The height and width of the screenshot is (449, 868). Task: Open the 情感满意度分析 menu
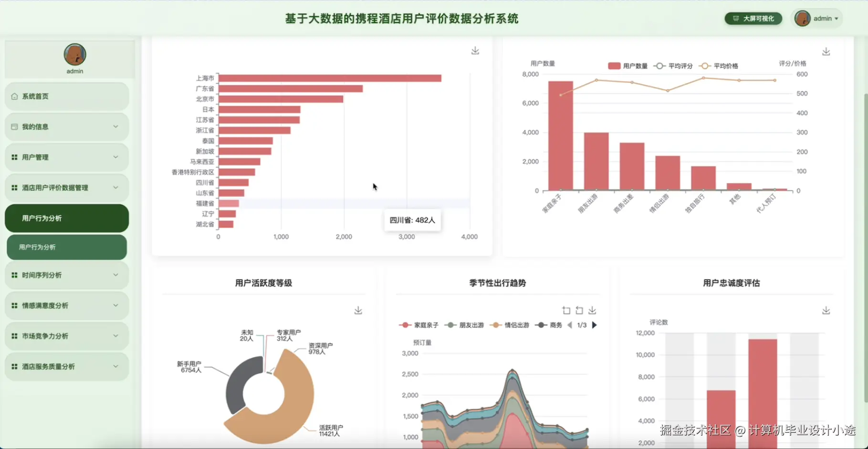[66, 305]
